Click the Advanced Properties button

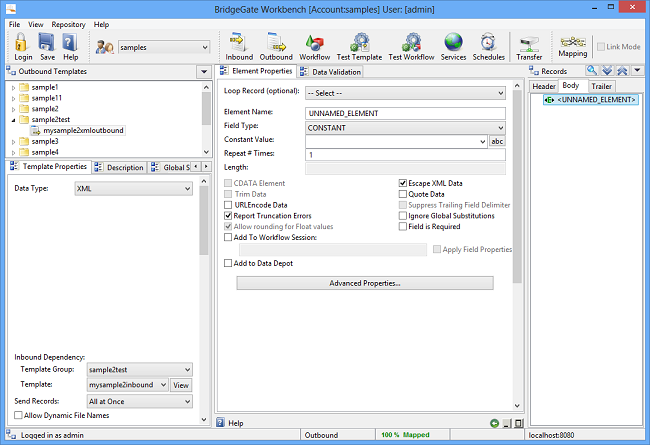click(365, 283)
